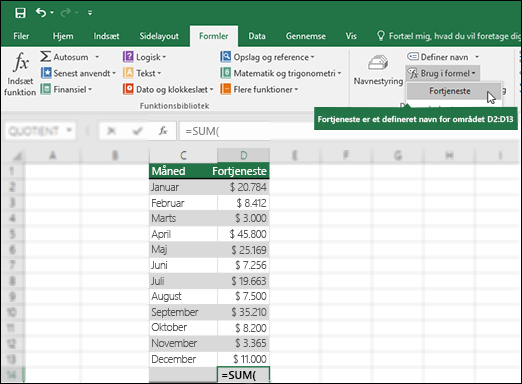Expand the Definer navn dropdown arrow
Viewport: 522px width, 384px height.
[x=477, y=57]
